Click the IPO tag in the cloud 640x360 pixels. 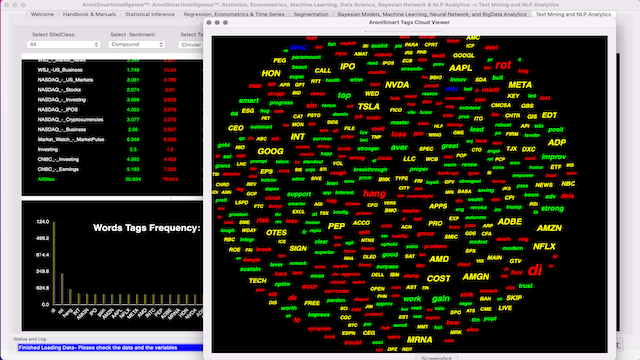(x=347, y=67)
